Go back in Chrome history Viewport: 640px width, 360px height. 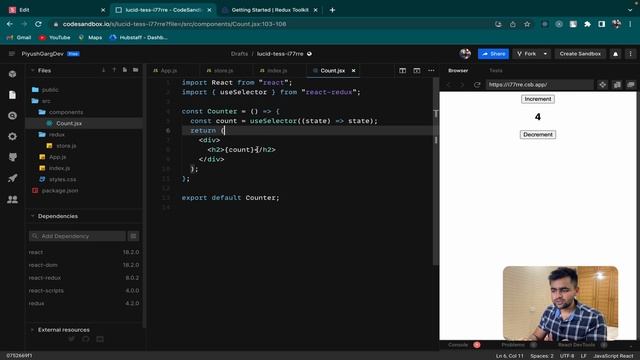[10, 24]
